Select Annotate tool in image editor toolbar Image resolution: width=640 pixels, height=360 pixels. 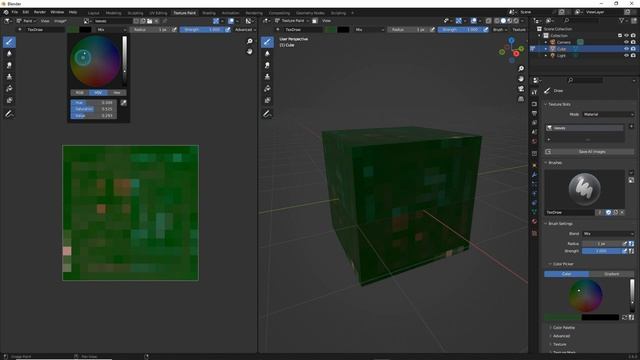(9, 114)
